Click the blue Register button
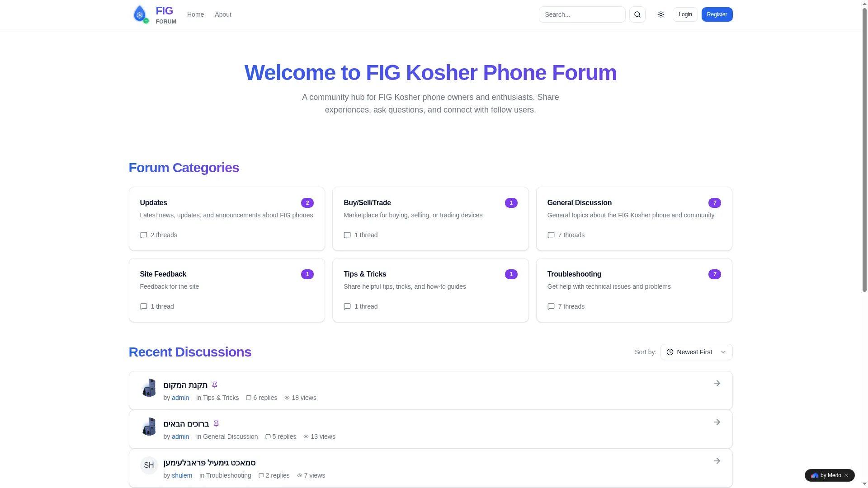Image resolution: width=868 pixels, height=488 pixels. click(x=717, y=14)
